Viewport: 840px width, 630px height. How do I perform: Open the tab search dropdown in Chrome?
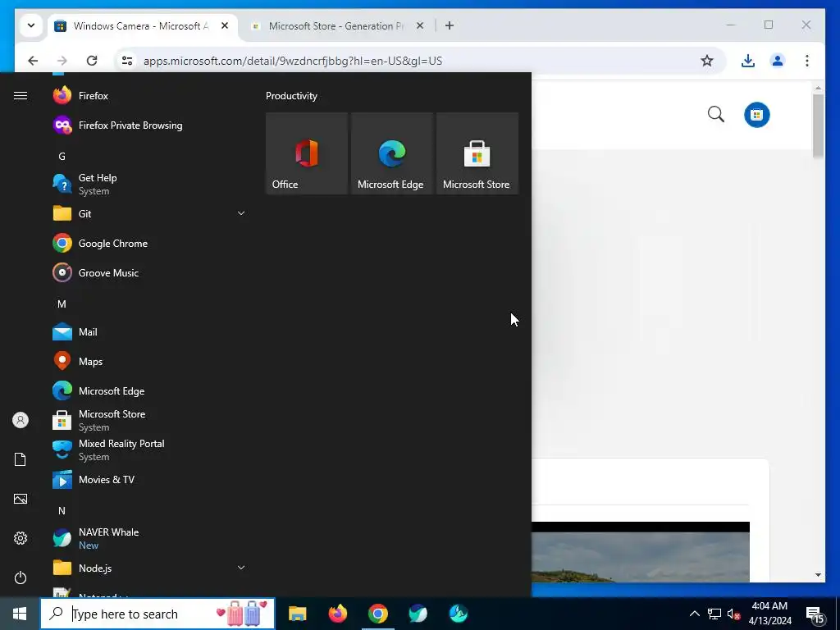(x=31, y=25)
